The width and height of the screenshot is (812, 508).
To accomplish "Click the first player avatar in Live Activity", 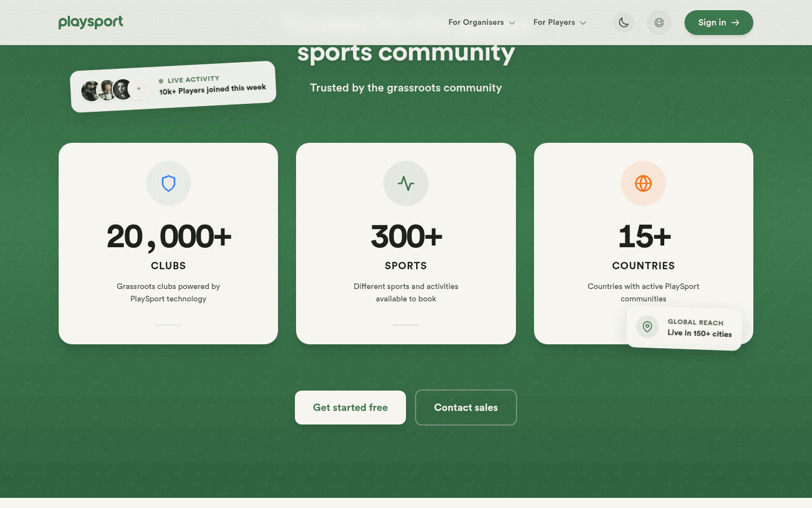I will [x=90, y=91].
